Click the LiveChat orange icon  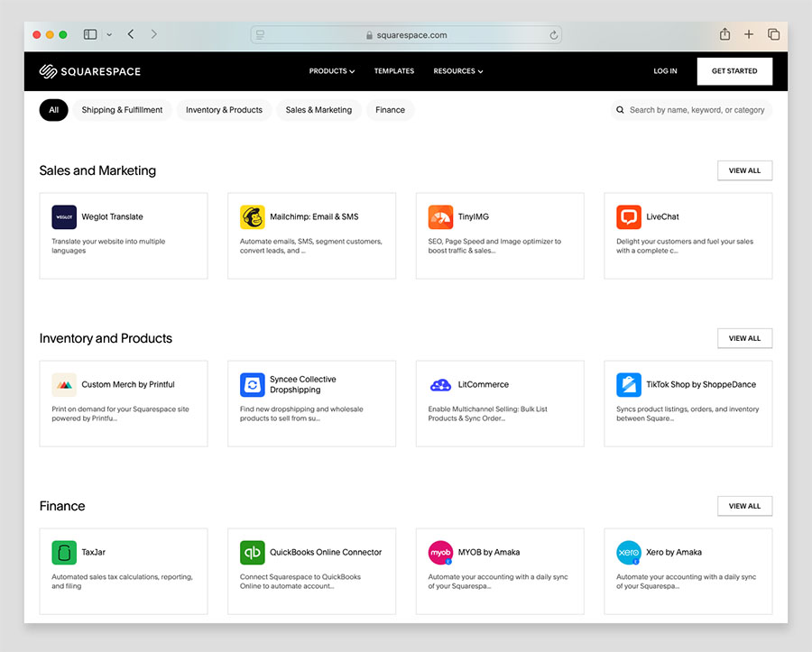[x=629, y=217]
